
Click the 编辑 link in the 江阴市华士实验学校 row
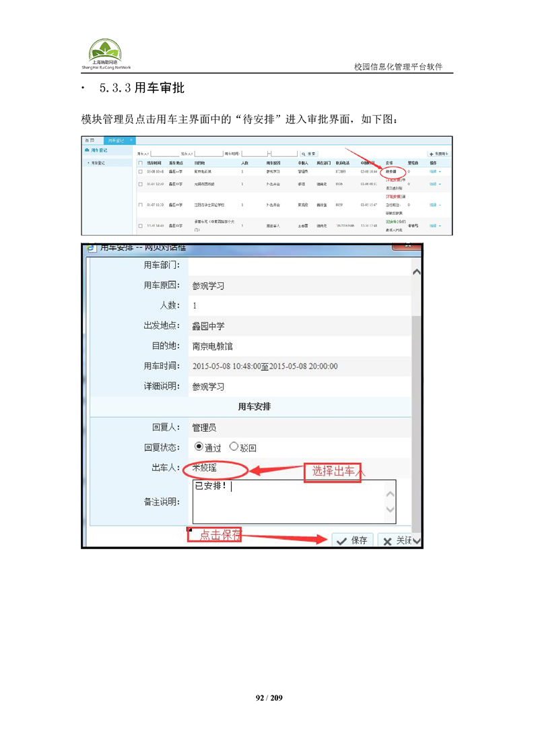point(433,205)
